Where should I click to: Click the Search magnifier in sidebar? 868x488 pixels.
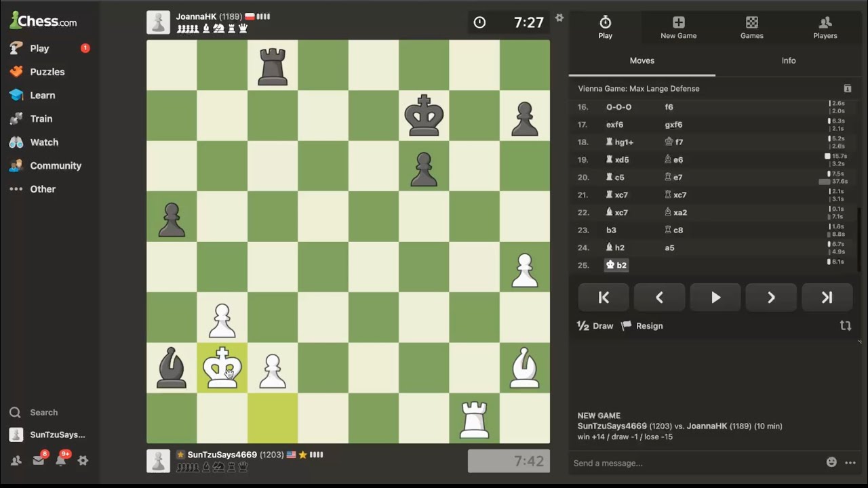pyautogui.click(x=15, y=412)
